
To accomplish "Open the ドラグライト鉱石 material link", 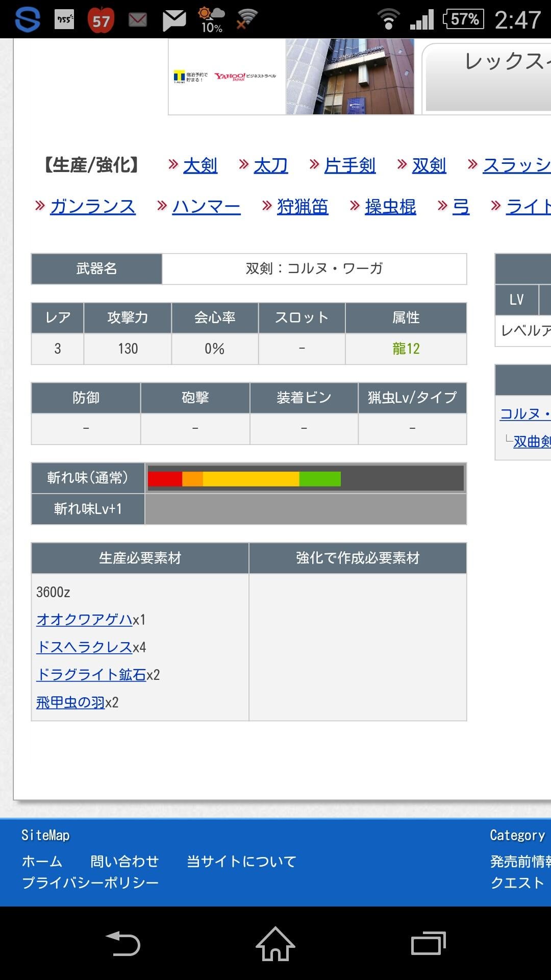I will click(x=91, y=674).
